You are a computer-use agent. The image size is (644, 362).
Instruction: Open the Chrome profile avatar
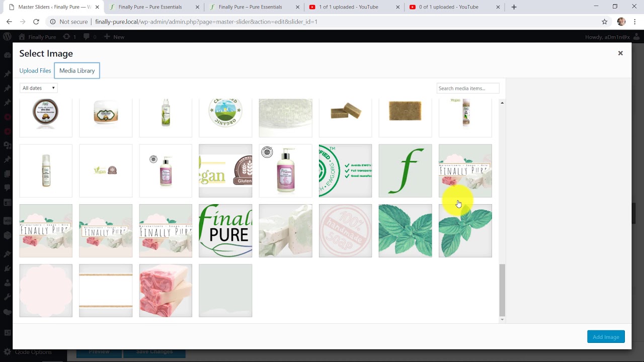(x=621, y=22)
